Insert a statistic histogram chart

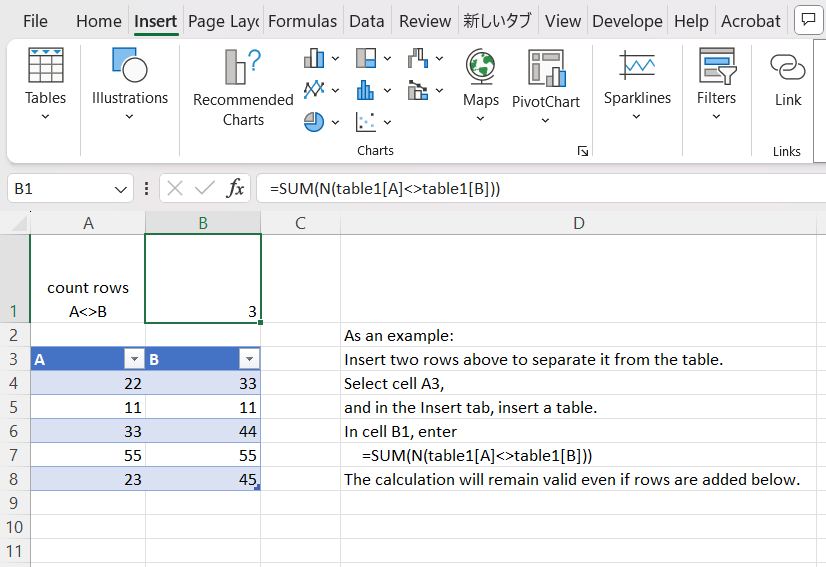coord(366,90)
